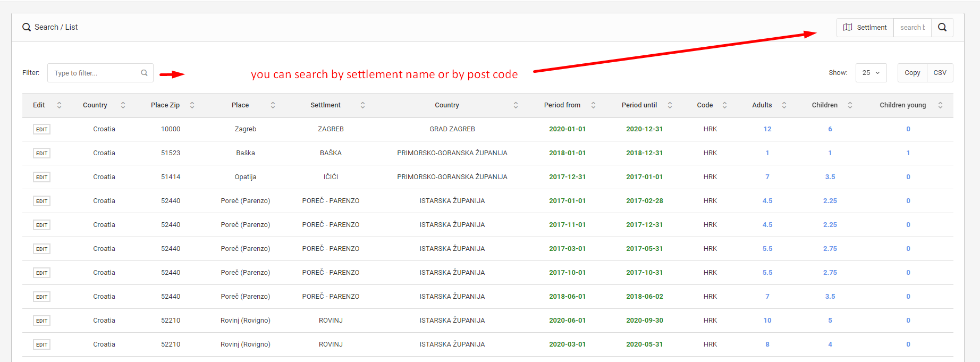The image size is (980, 362).
Task: Sort by Period from column
Action: (593, 105)
